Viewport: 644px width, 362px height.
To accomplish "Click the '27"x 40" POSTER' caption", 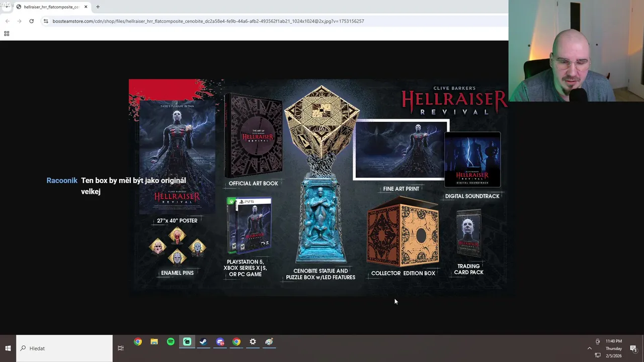I will [177, 221].
